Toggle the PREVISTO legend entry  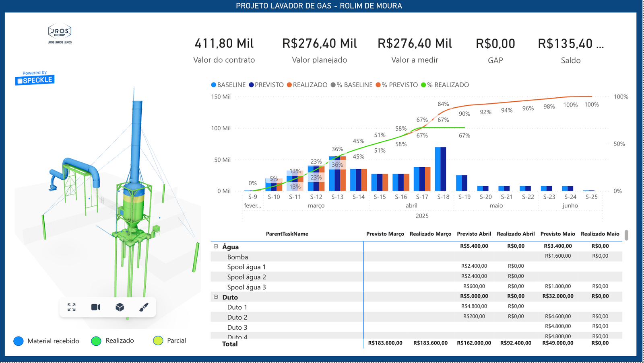(x=266, y=85)
